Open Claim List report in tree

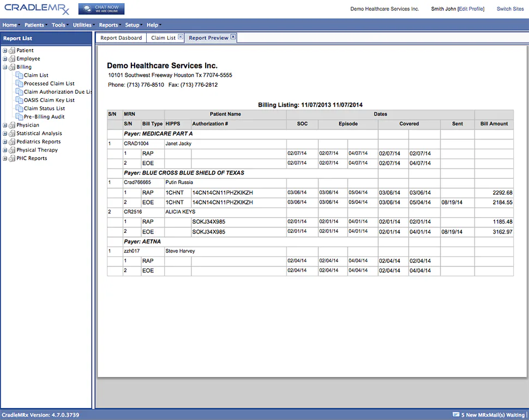(36, 75)
